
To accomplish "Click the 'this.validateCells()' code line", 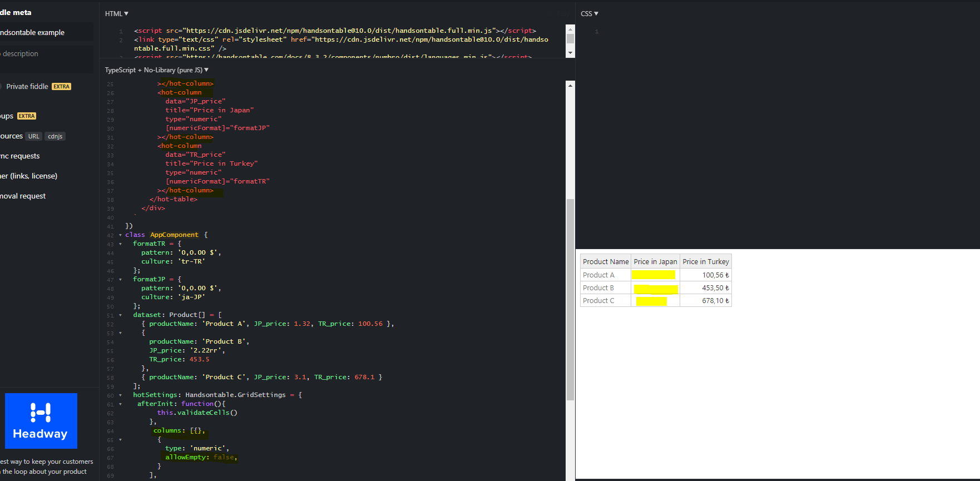I will (197, 413).
